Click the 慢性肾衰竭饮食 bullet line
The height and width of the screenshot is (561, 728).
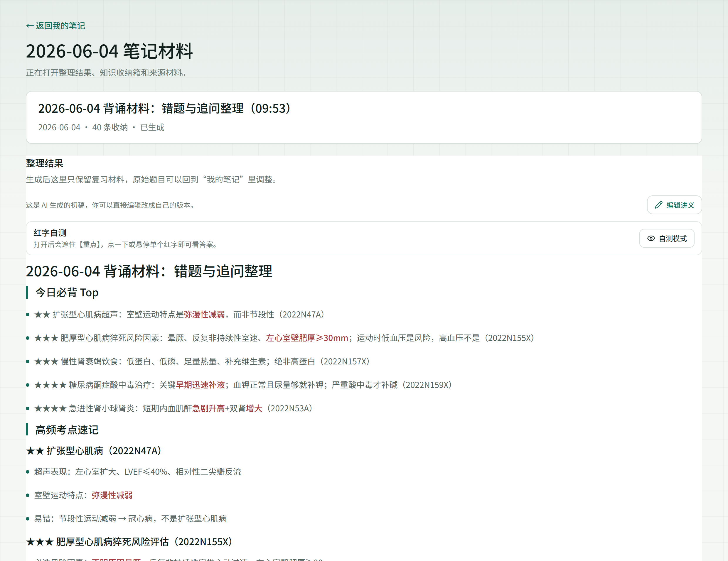202,361
